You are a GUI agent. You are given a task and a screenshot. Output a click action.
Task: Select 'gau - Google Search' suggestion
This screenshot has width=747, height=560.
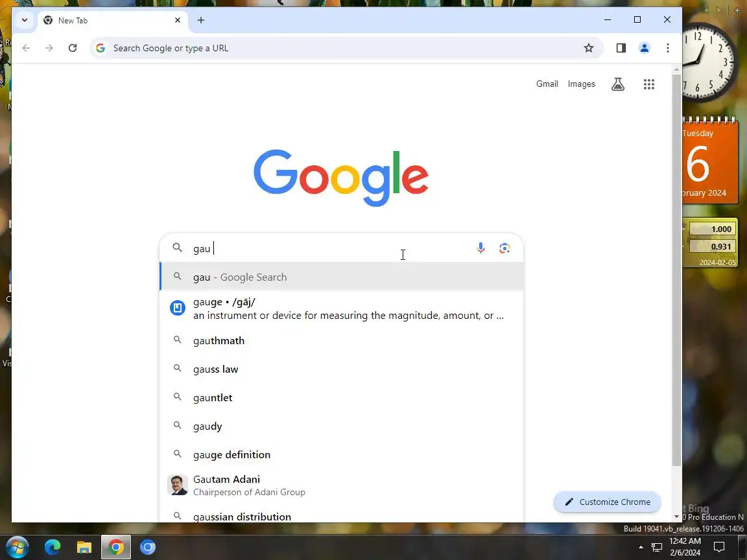pyautogui.click(x=342, y=277)
